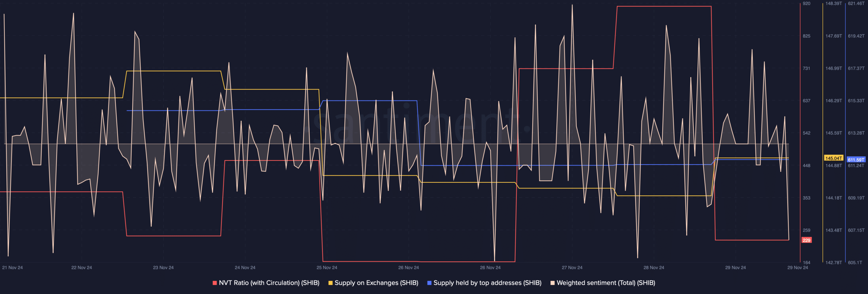Click the 143.48T exchange supply axis value

click(834, 230)
